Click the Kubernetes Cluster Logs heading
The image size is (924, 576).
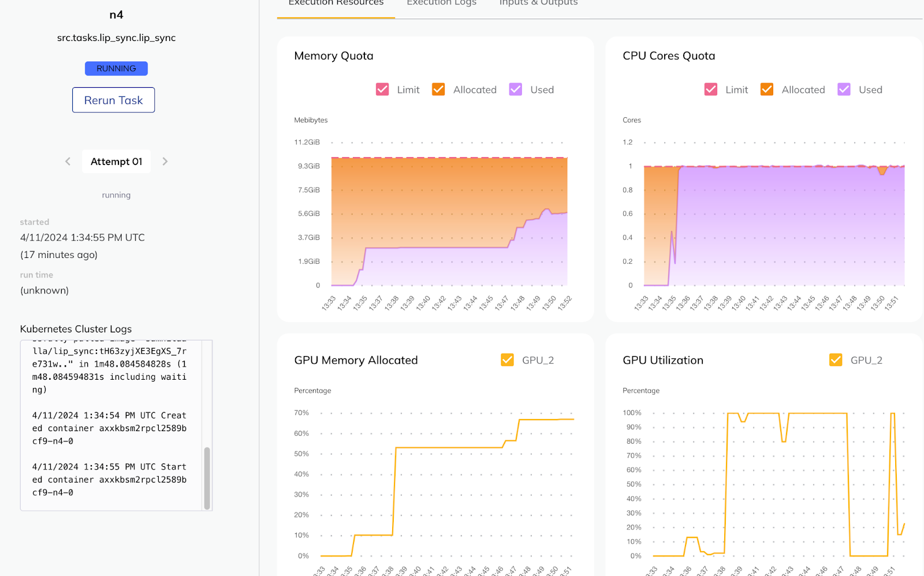pyautogui.click(x=76, y=329)
